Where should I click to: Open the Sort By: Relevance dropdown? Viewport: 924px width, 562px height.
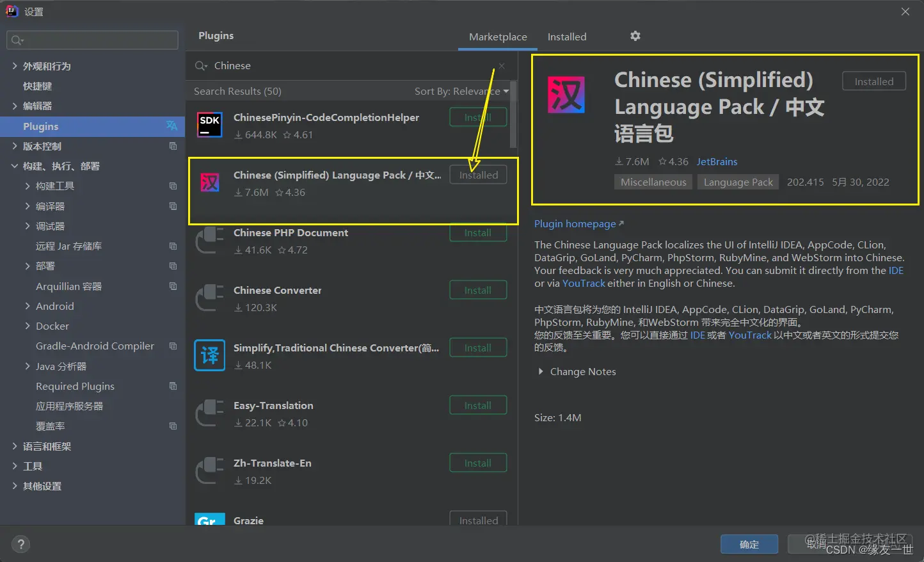tap(461, 91)
